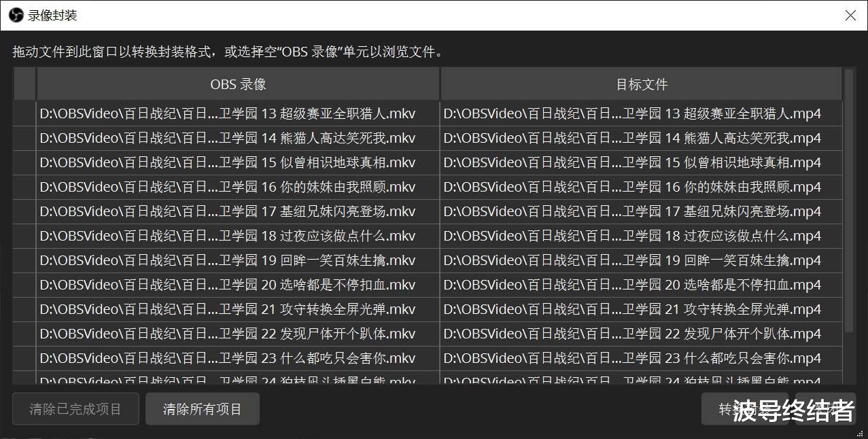The height and width of the screenshot is (439, 868).
Task: Select source file 16 你的妹妹由我照顾.mkv
Action: [238, 187]
